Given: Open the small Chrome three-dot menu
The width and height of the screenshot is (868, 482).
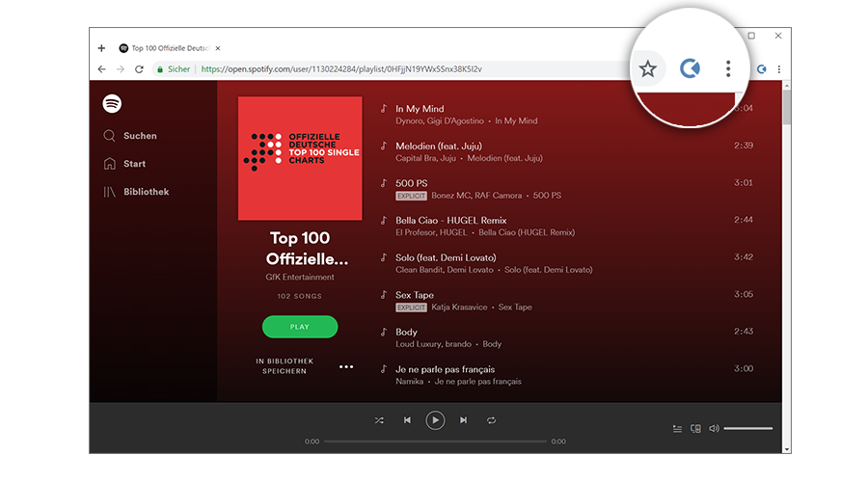Looking at the screenshot, I should click(x=779, y=69).
